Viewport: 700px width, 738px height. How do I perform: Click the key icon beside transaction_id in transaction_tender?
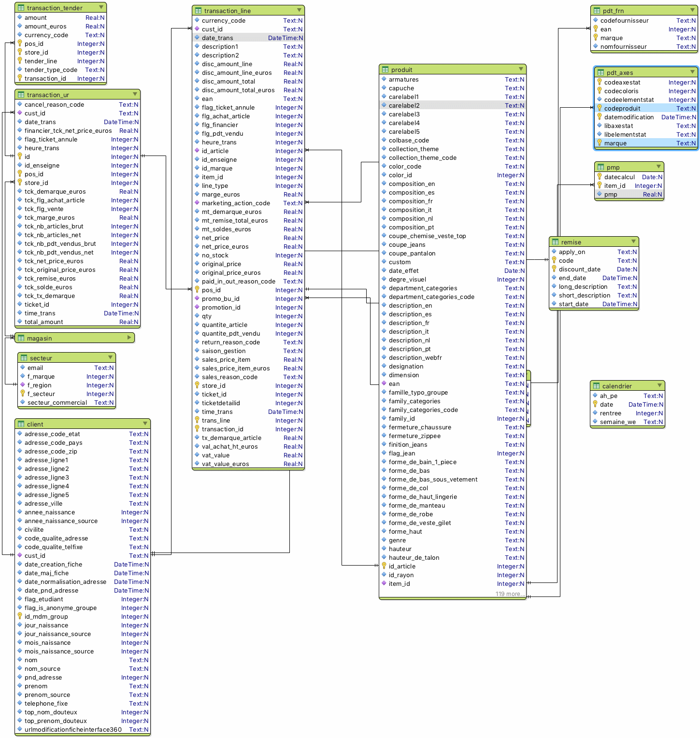coord(19,78)
